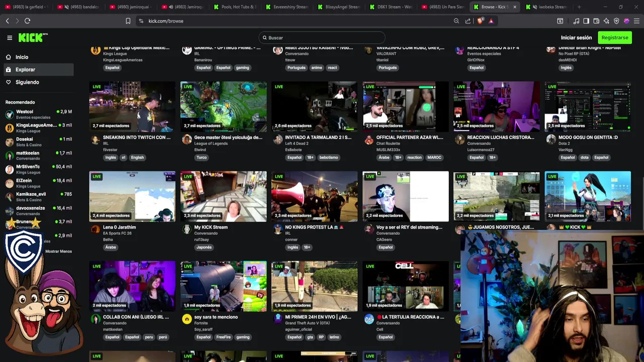Open the browser profile avatar icon

626,21
